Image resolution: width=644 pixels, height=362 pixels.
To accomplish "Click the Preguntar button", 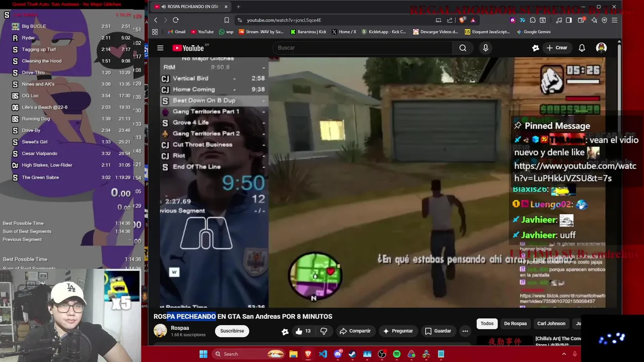I will tap(398, 331).
